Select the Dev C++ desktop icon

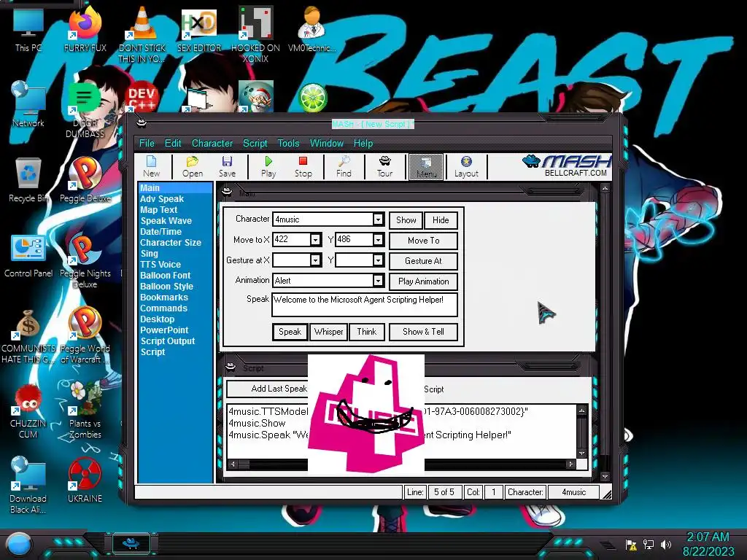142,98
